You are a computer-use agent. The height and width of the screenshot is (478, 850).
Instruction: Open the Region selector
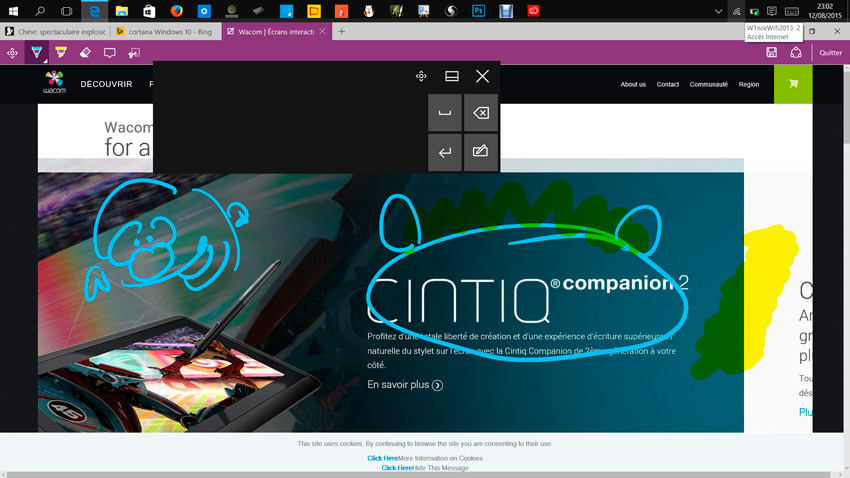tap(749, 85)
